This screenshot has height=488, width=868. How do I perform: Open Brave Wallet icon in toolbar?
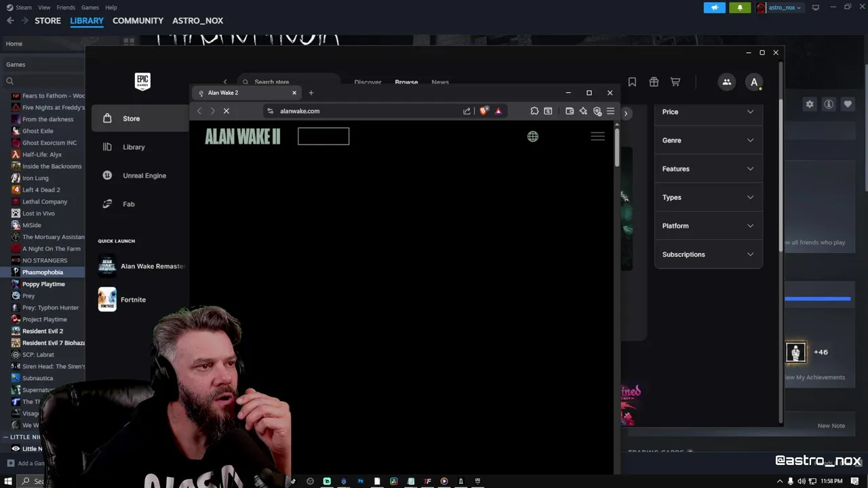570,111
